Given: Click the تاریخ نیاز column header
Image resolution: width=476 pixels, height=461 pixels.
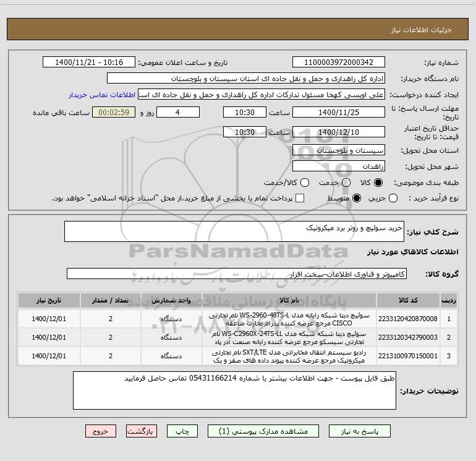Looking at the screenshot, I should 49,301.
